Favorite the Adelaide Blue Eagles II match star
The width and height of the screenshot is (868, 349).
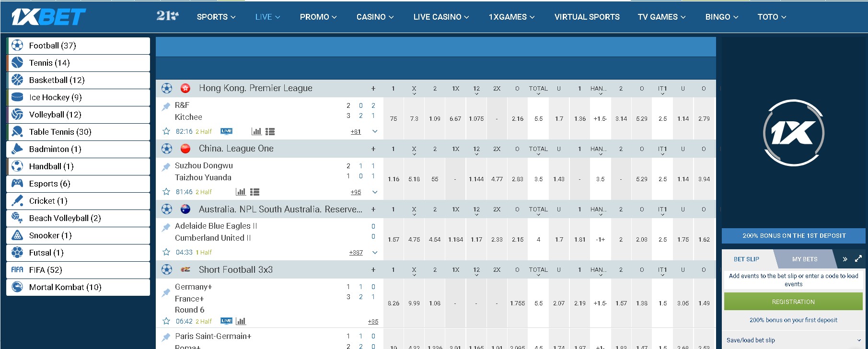(166, 252)
